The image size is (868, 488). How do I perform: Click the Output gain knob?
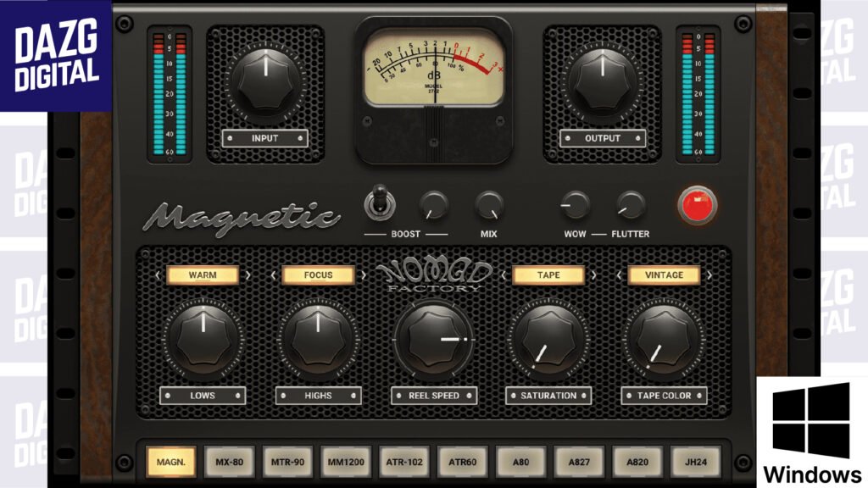point(603,81)
